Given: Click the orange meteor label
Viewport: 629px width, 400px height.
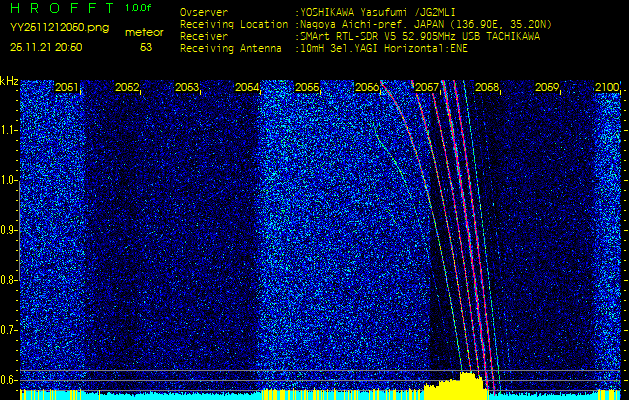Looking at the screenshot, I should tap(144, 32).
